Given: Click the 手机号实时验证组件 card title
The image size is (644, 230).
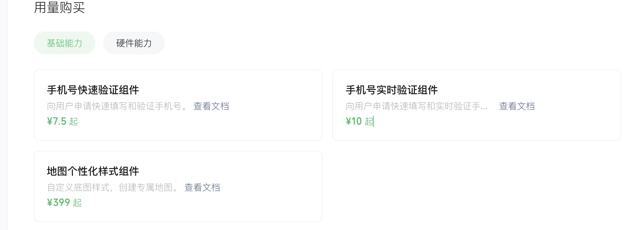Looking at the screenshot, I should click(x=392, y=90).
